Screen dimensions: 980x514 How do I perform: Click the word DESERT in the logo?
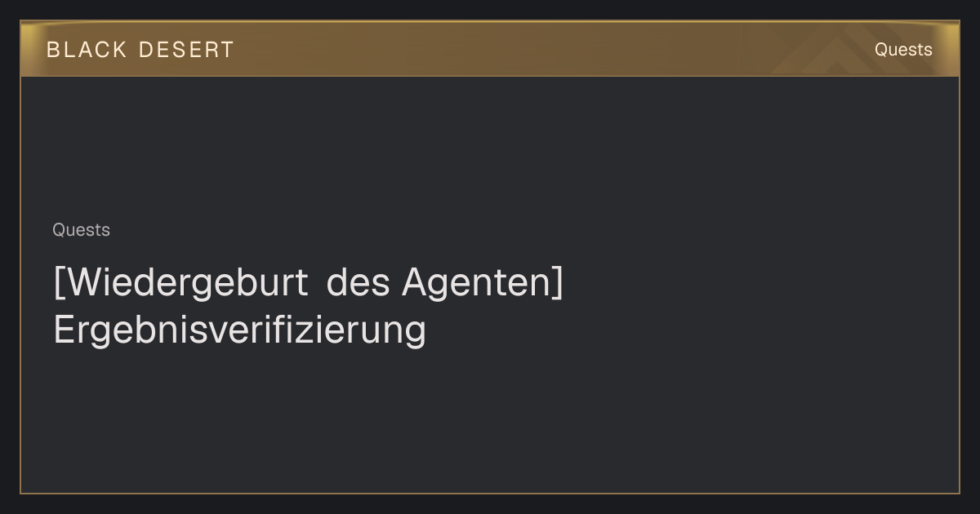186,50
